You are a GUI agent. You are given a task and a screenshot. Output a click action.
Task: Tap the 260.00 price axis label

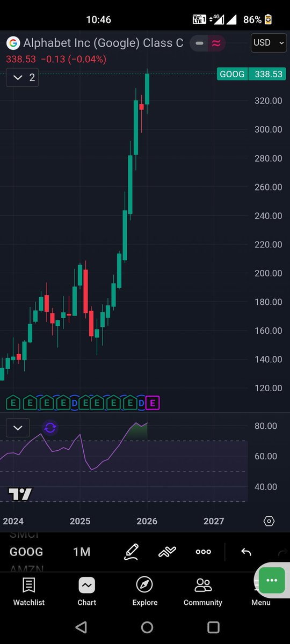(269, 187)
